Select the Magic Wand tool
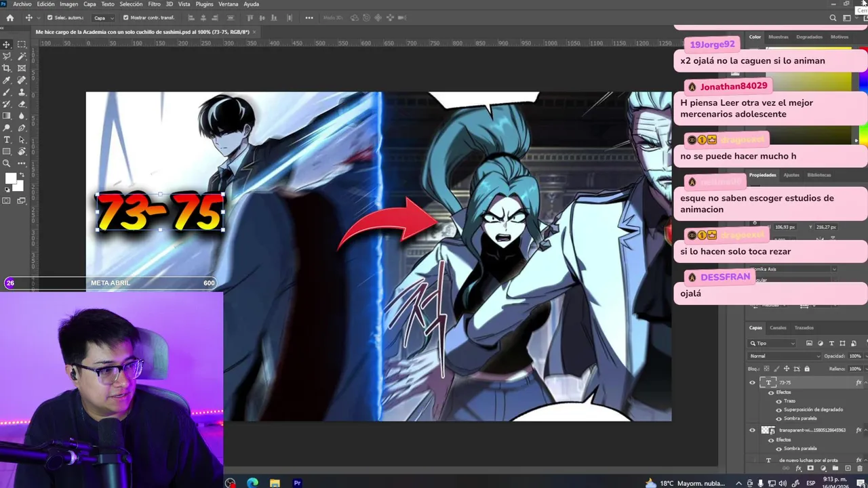 point(22,56)
